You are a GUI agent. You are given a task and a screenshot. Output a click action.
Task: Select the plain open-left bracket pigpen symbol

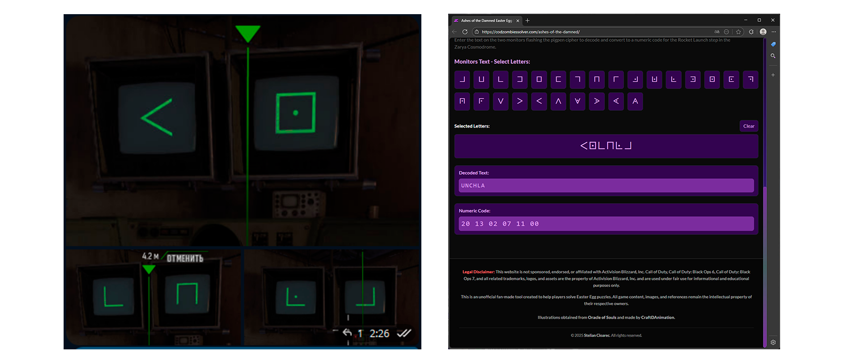coord(520,79)
